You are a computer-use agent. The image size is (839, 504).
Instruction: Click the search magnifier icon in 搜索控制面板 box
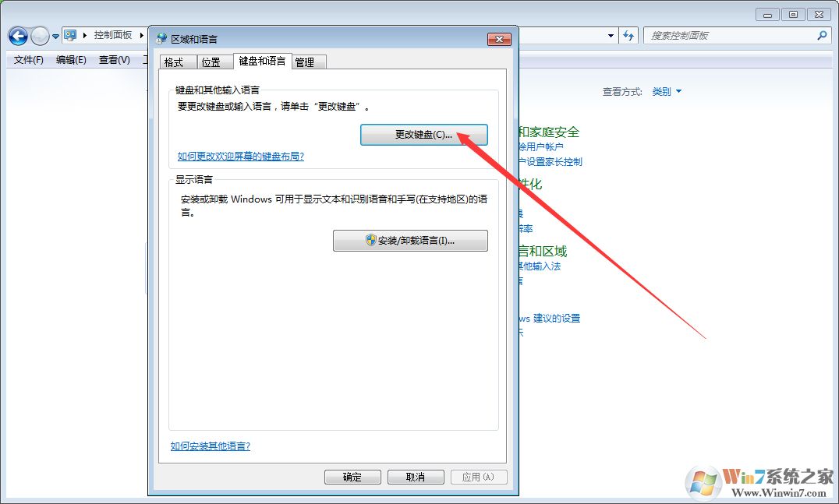[822, 35]
